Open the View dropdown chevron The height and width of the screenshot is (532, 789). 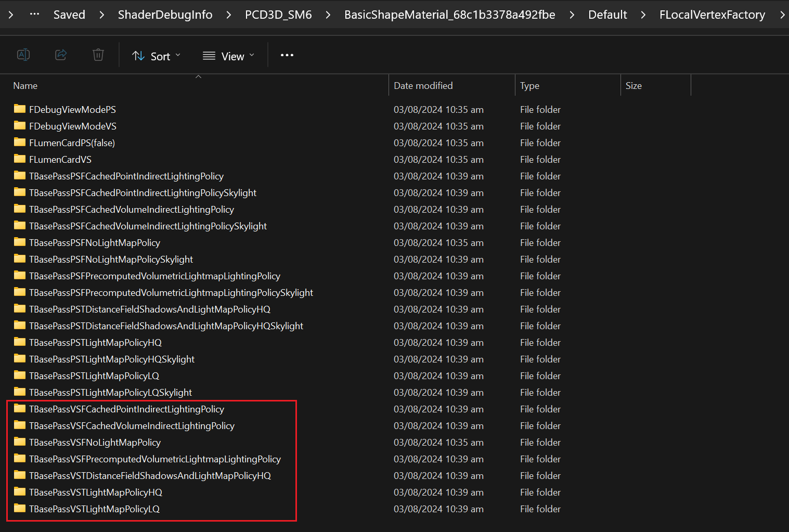click(252, 55)
